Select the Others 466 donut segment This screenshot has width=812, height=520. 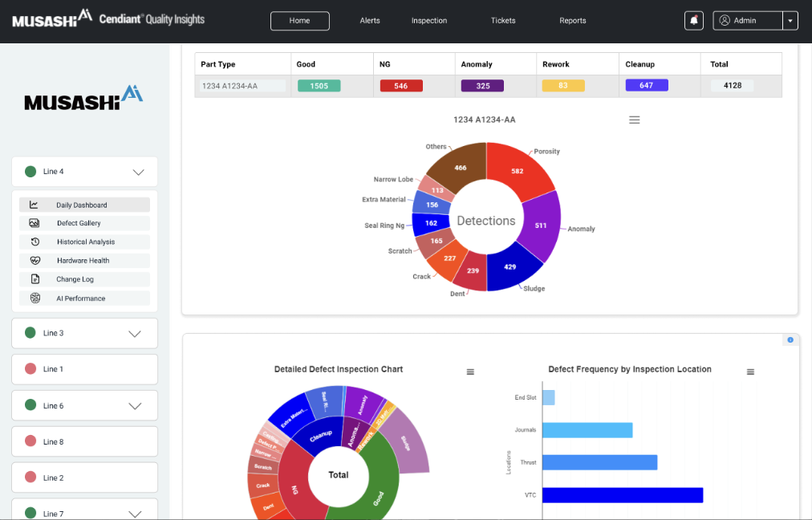tap(459, 167)
